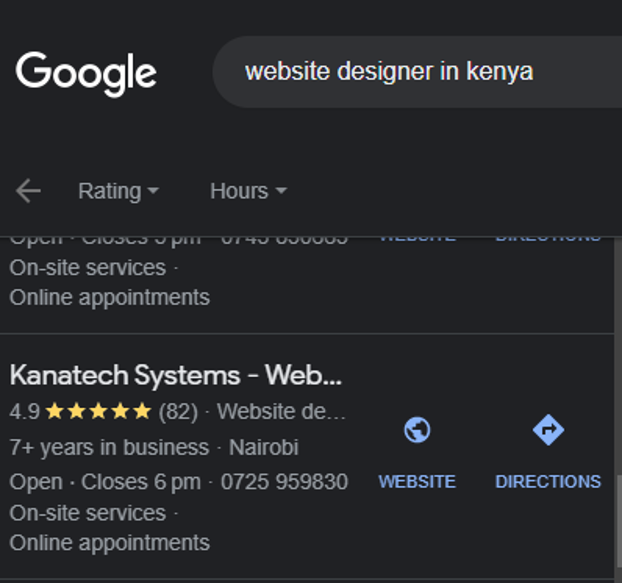The image size is (622, 583).
Task: Click the WEBSITE label under the Kanatech globe icon
Action: point(417,482)
